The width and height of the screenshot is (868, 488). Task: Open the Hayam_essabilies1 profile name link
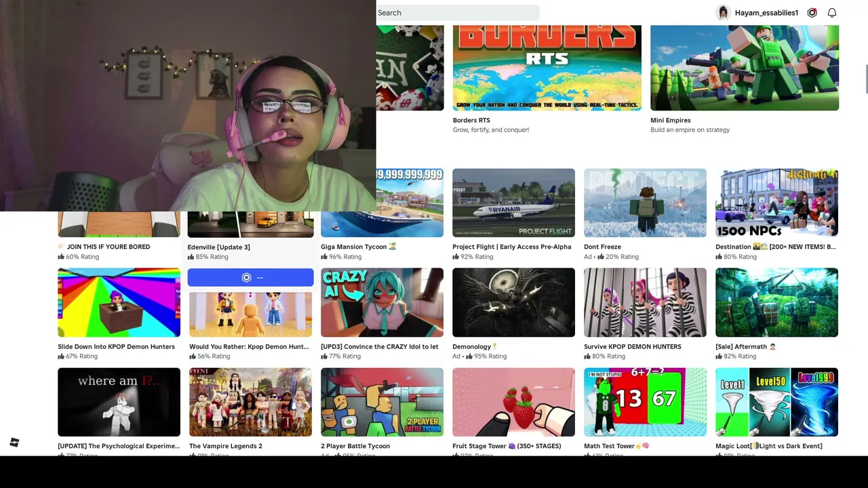[766, 13]
